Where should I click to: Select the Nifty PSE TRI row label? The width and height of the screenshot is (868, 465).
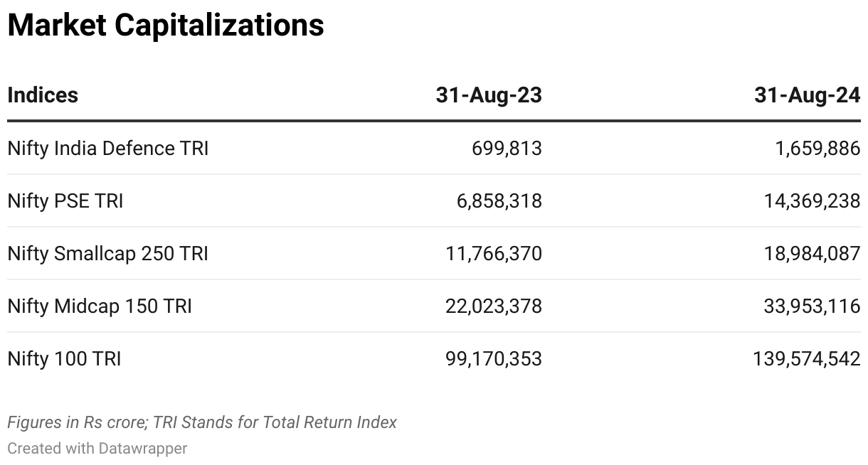[65, 201]
